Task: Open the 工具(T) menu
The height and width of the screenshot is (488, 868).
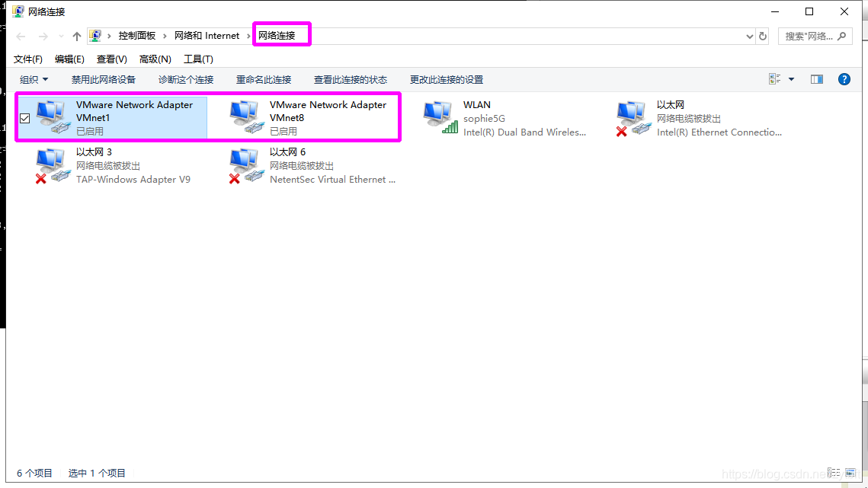Action: tap(198, 59)
